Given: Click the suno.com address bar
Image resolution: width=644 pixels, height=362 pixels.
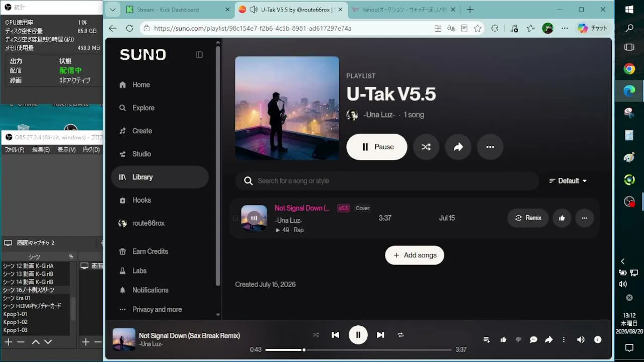Looking at the screenshot, I should 292,29.
